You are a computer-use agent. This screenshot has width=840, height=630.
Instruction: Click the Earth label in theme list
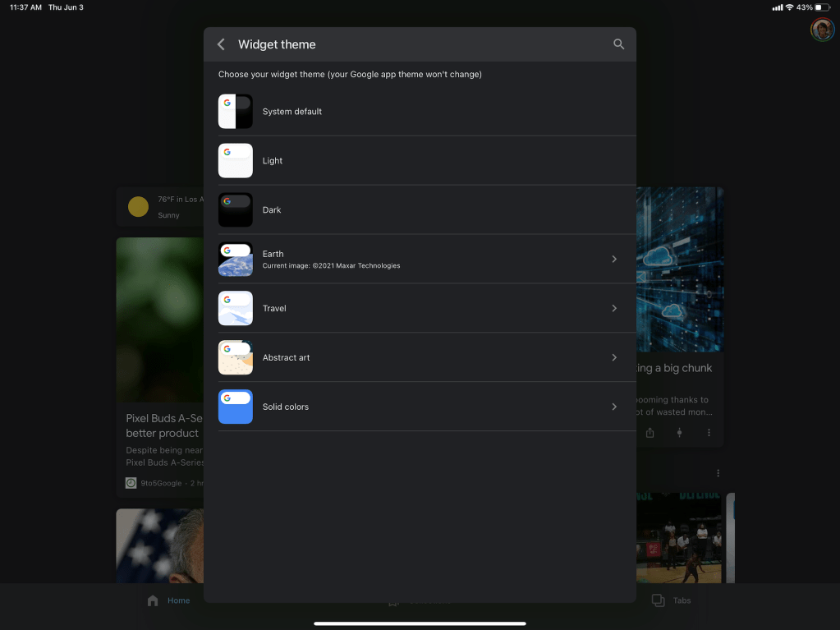click(273, 254)
